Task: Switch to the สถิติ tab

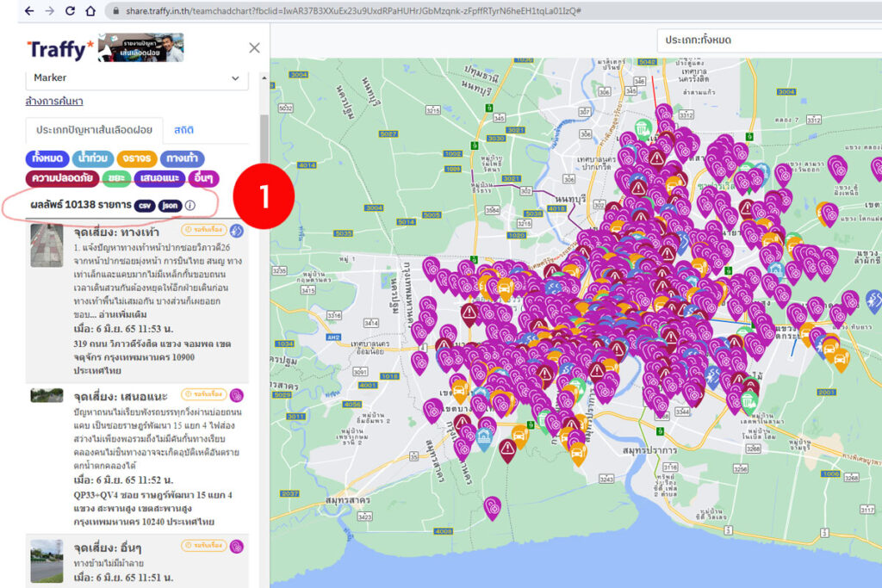Action: (183, 130)
